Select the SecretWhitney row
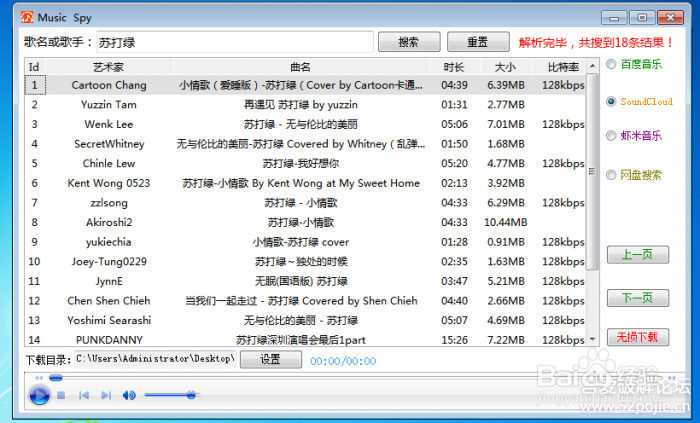Viewport: 700px width, 423px height. pyautogui.click(x=305, y=144)
